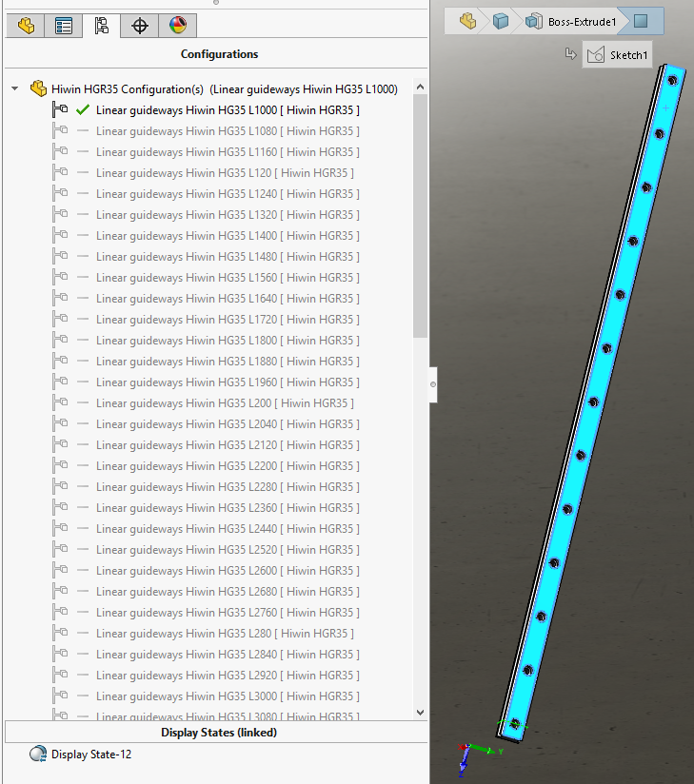The height and width of the screenshot is (784, 694).
Task: Open Sketch1 from the breadcrumb
Action: pos(618,54)
